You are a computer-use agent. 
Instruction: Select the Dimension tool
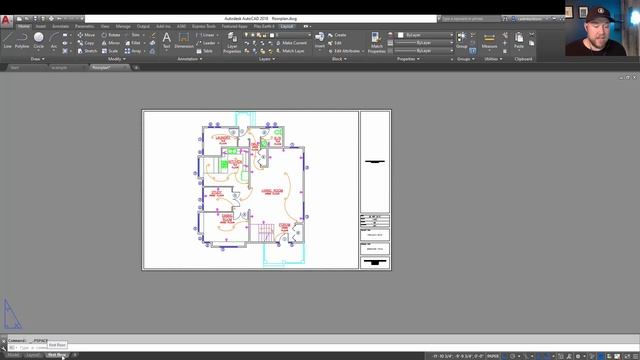[x=184, y=41]
